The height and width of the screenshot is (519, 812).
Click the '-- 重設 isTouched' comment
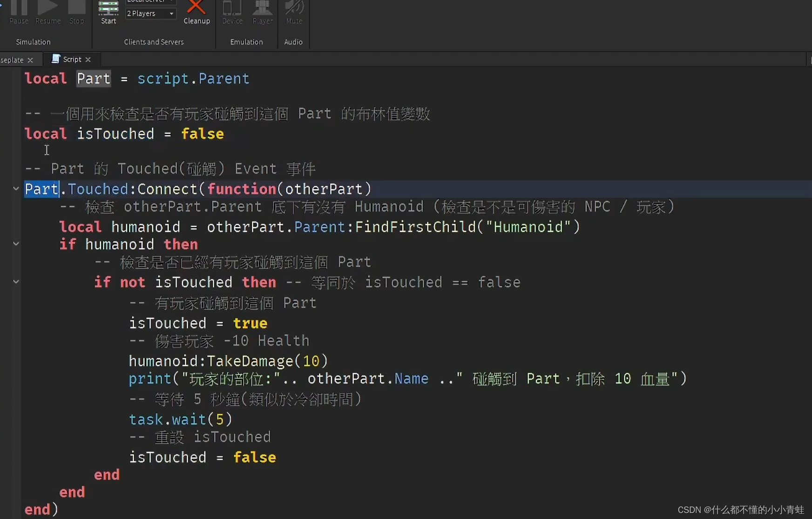coord(200,437)
